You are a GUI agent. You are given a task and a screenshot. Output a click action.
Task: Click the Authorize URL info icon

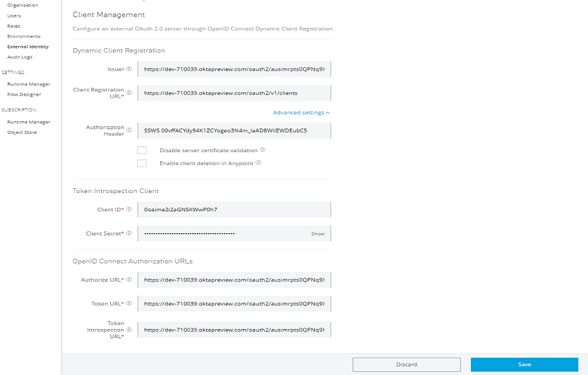[129, 280]
